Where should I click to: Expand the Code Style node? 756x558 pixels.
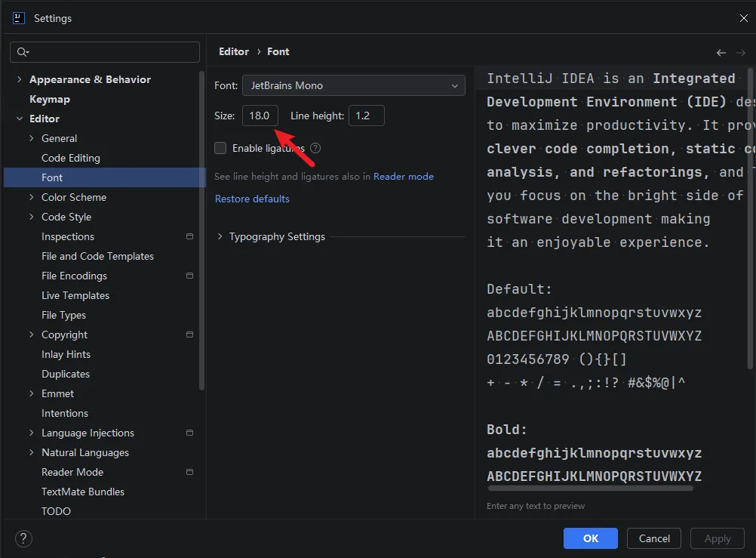[x=32, y=217]
